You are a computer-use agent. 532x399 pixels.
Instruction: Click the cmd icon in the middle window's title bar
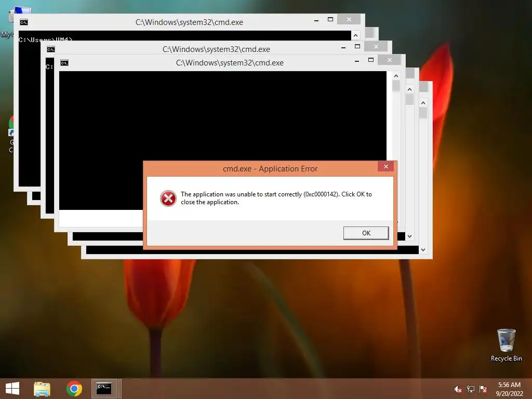(51, 49)
